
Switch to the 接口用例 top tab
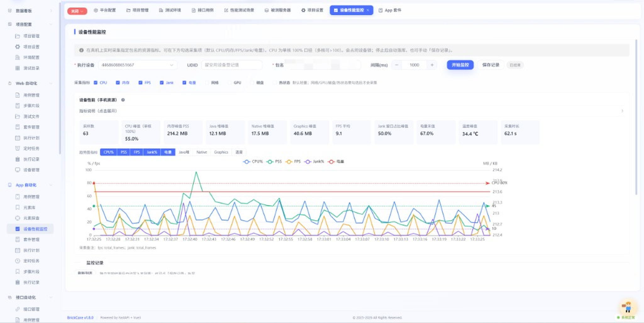(203, 10)
